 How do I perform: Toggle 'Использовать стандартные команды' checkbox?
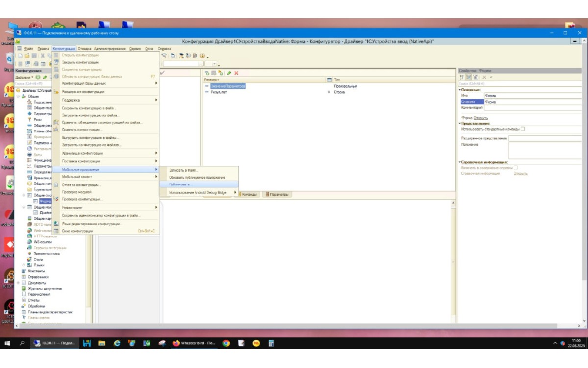(x=523, y=129)
